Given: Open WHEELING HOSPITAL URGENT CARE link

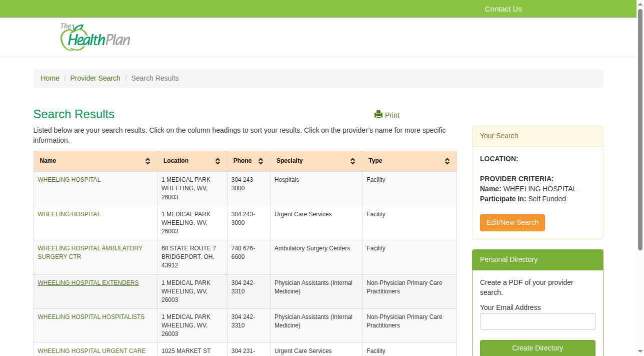Looking at the screenshot, I should [91, 351].
